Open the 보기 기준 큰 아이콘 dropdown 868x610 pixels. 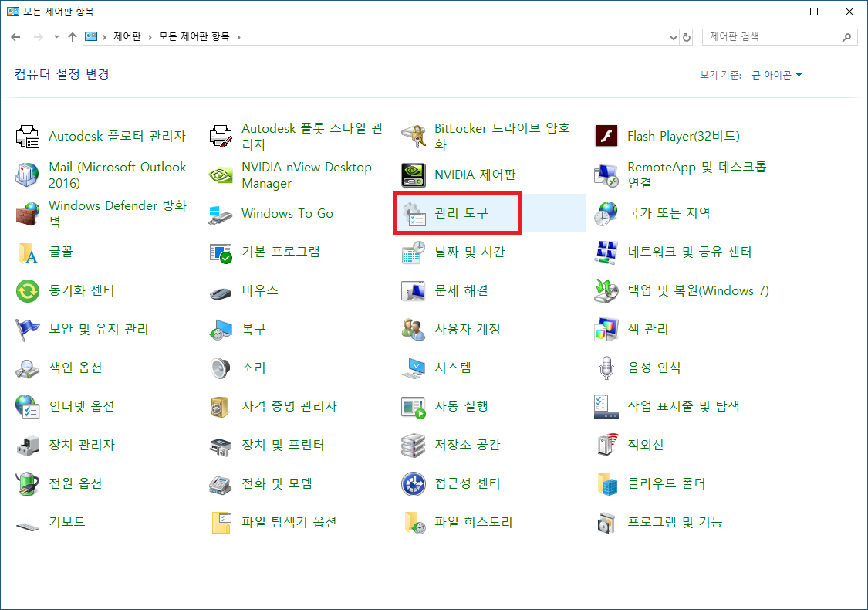click(777, 75)
